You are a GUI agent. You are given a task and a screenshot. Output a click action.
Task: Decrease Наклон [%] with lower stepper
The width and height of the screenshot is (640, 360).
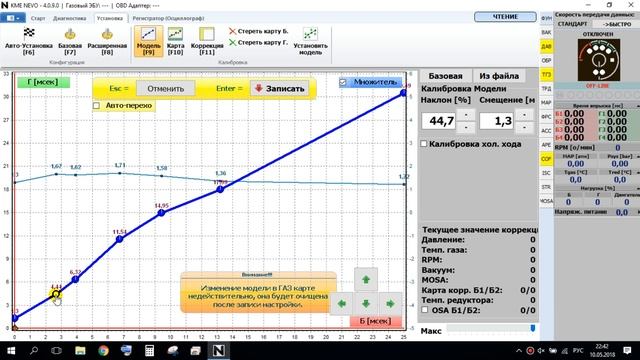466,128
